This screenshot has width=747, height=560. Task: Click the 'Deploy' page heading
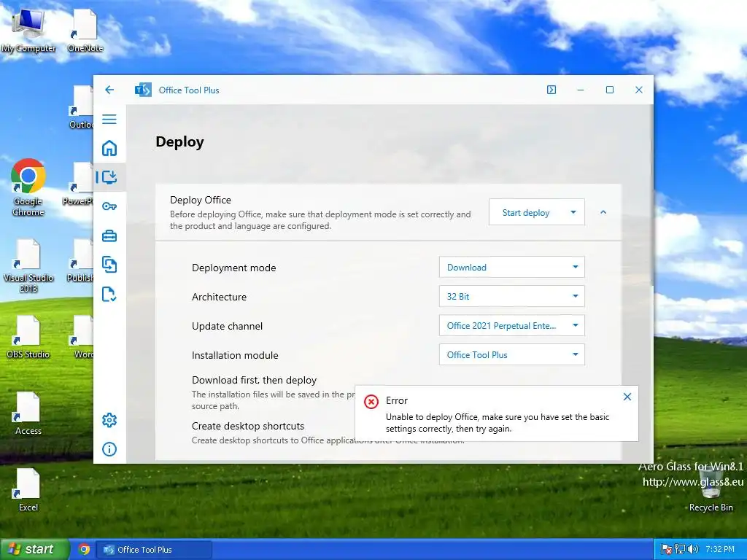pos(179,142)
